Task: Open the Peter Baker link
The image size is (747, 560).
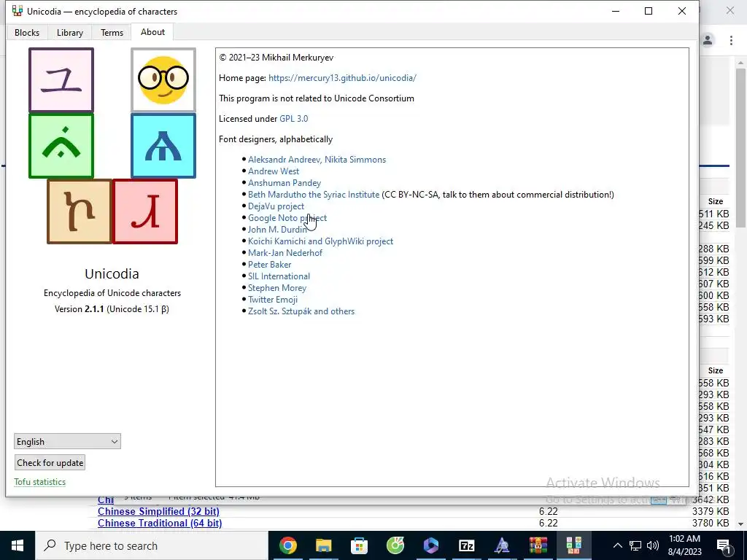Action: [x=270, y=264]
